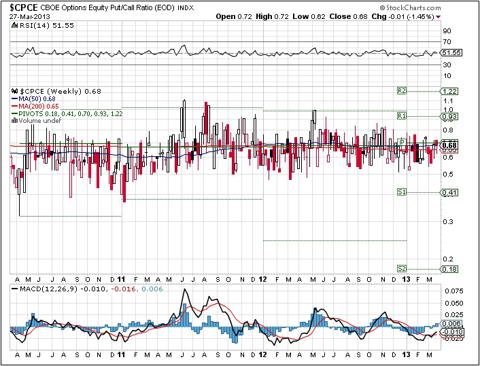480x366 pixels.
Task: Click the RSI(14) indicator legend icon
Action: (14, 25)
